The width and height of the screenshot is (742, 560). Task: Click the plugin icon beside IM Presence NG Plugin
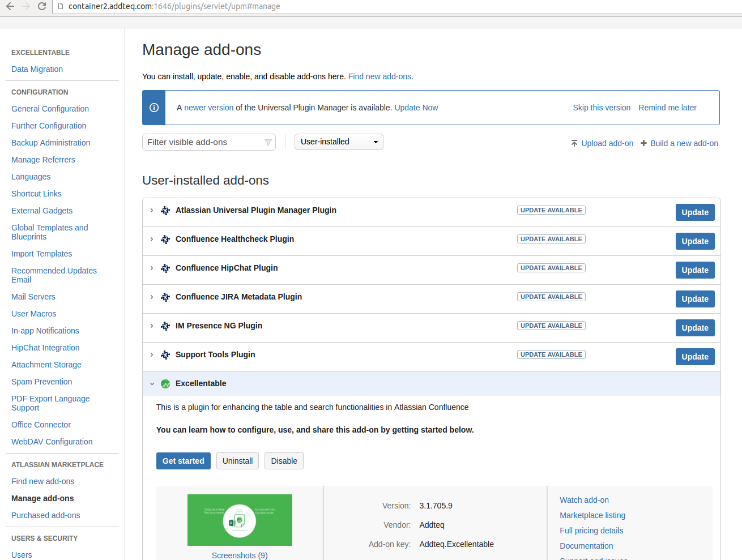165,326
